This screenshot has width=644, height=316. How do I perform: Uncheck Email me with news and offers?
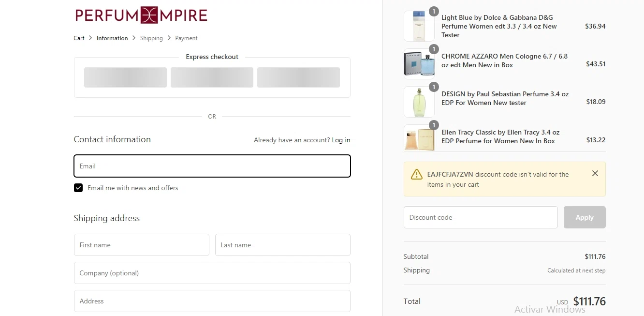click(x=78, y=188)
